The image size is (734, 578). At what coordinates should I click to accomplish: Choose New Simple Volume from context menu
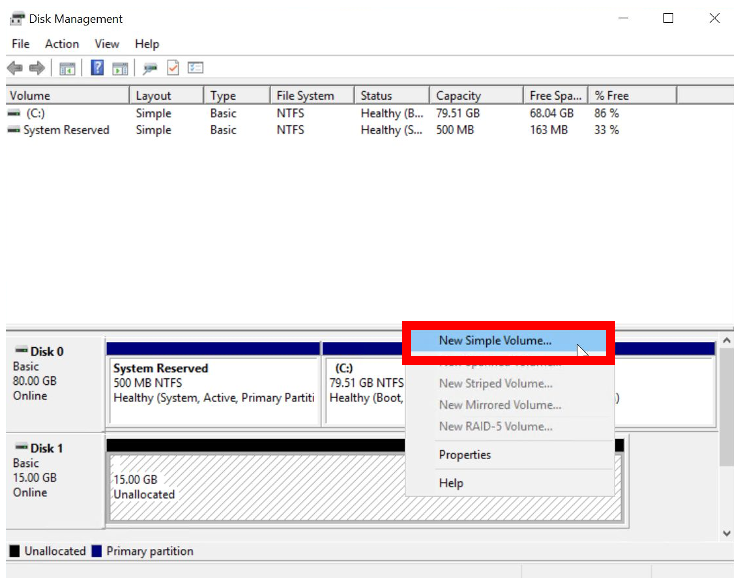(495, 341)
